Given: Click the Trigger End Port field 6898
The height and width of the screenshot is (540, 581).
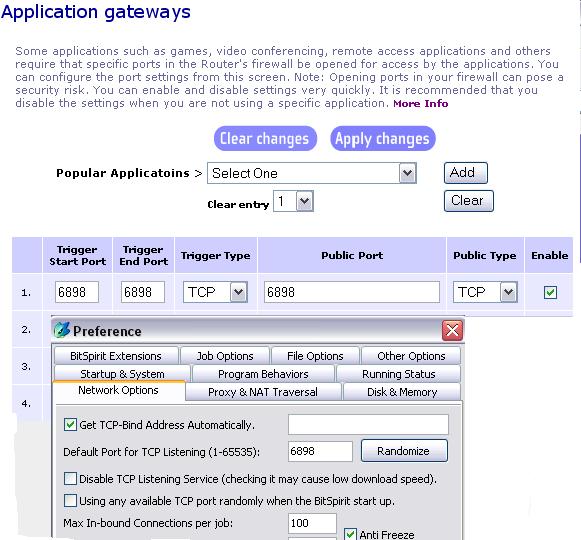Looking at the screenshot, I should click(x=143, y=292).
